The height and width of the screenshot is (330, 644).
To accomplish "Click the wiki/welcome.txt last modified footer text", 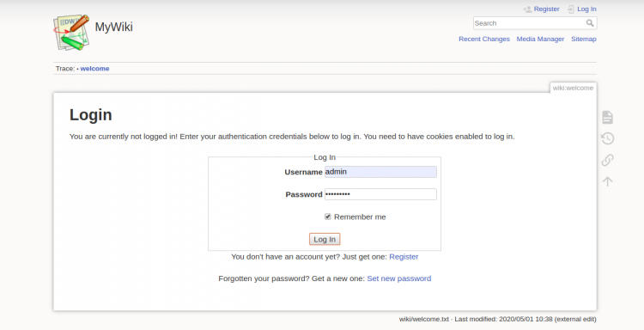I will (498, 320).
